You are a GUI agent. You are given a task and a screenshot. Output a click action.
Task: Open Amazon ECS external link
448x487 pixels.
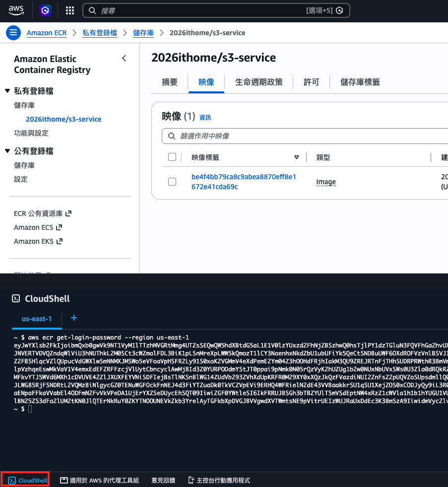point(38,227)
